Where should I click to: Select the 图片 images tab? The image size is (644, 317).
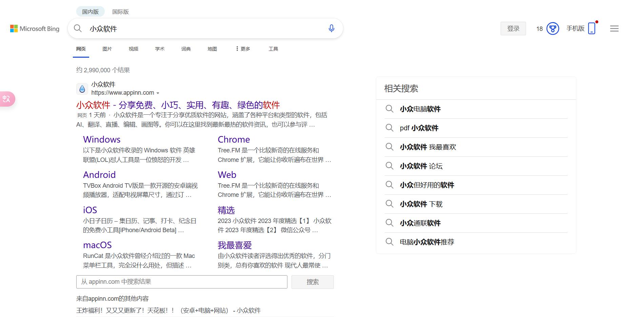(107, 49)
